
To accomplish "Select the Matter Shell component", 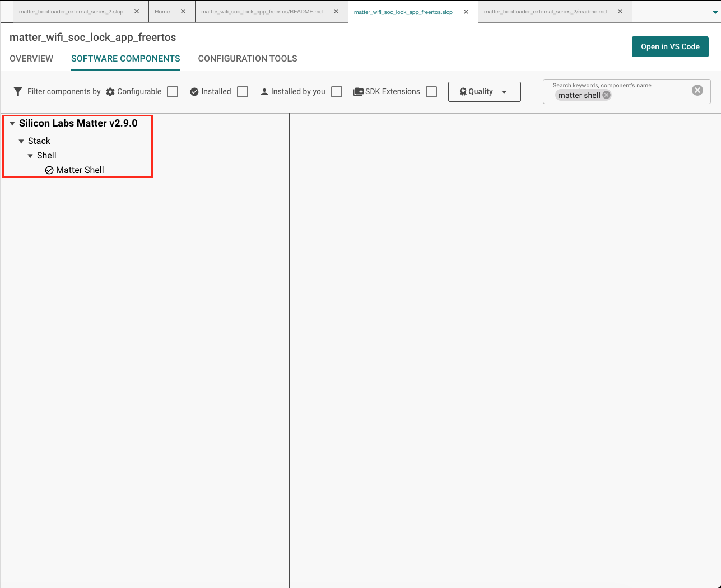I will coord(80,170).
